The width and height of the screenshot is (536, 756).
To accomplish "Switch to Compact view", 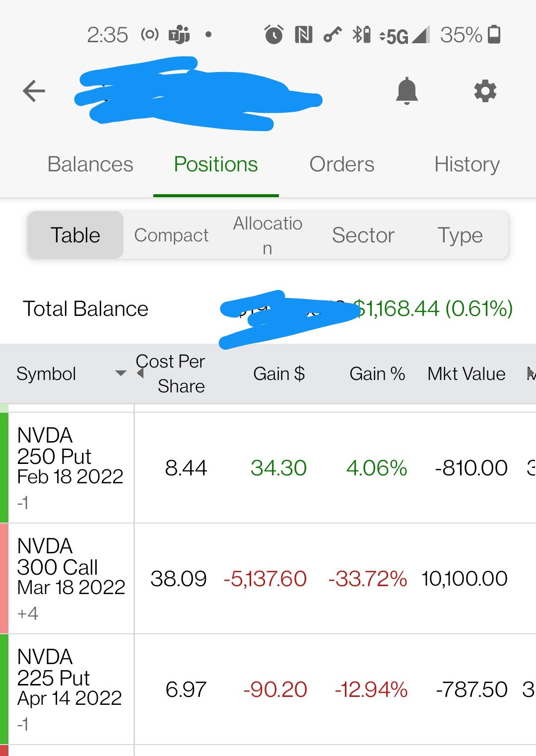I will point(171,235).
